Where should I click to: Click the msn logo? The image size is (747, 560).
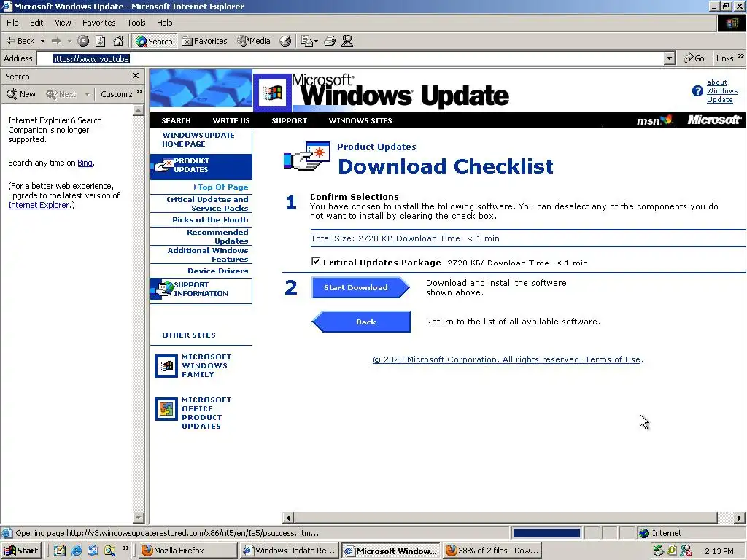click(x=654, y=120)
